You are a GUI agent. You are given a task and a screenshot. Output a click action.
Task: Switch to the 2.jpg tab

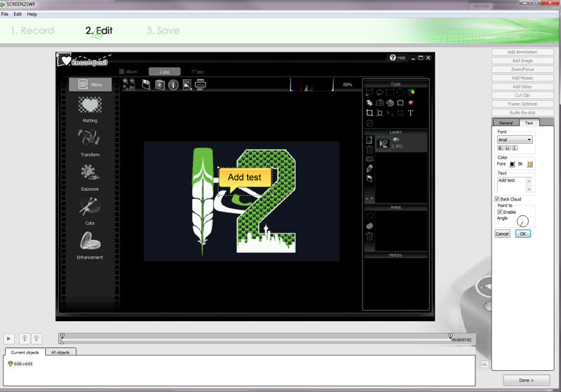point(164,72)
